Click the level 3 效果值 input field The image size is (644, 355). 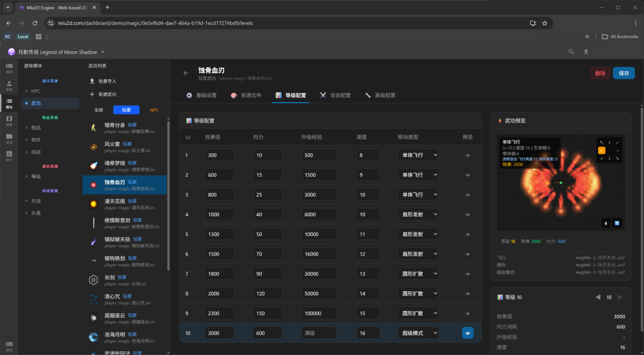point(219,195)
